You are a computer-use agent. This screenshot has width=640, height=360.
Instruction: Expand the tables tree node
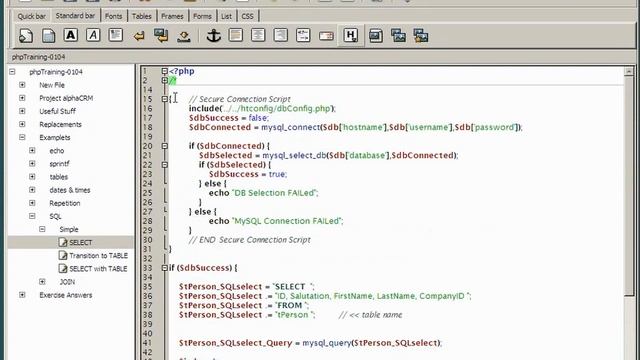click(32, 177)
